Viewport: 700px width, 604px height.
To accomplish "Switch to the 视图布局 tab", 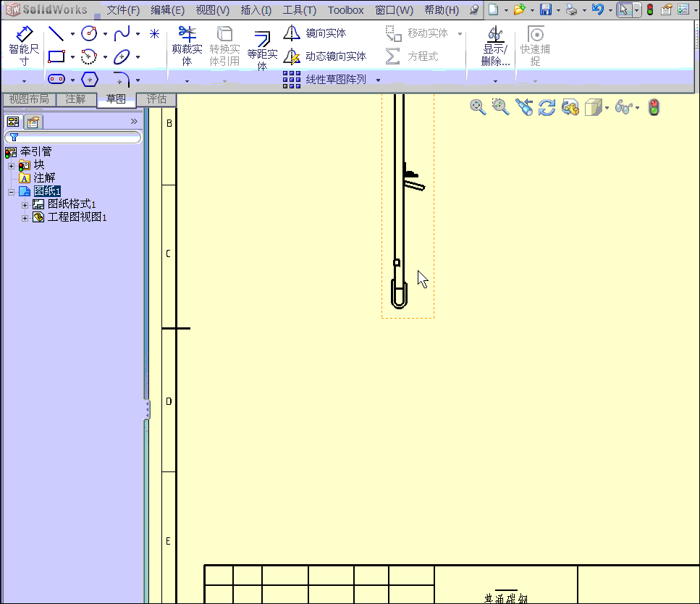I will (x=29, y=99).
